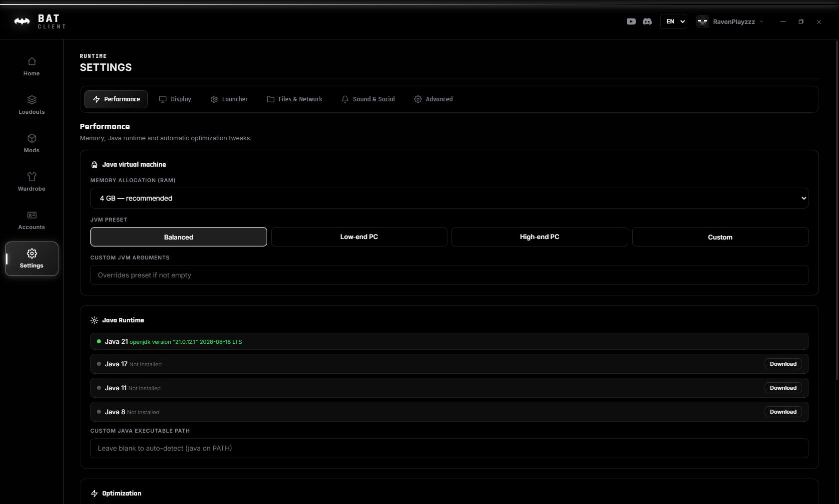Click the Java virtual machine section icon

pos(94,165)
